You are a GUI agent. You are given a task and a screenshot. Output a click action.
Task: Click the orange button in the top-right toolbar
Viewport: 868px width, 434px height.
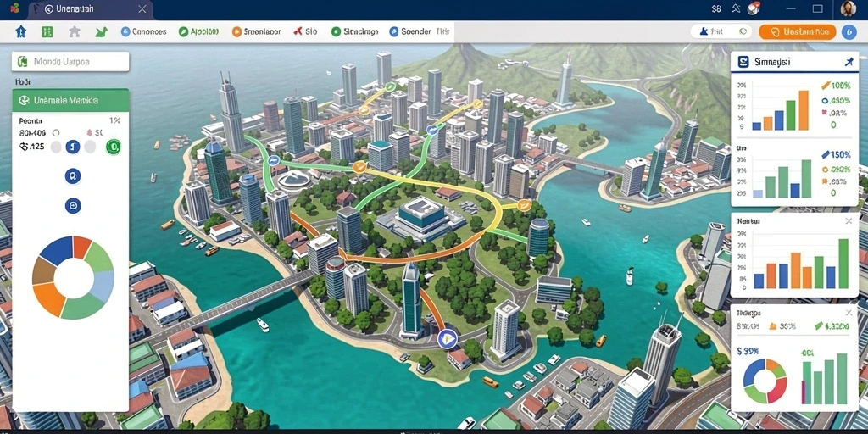pyautogui.click(x=798, y=31)
